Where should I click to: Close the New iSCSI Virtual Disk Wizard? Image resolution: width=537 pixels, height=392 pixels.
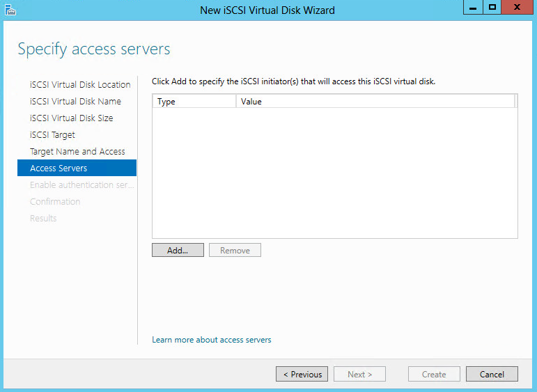tap(517, 8)
